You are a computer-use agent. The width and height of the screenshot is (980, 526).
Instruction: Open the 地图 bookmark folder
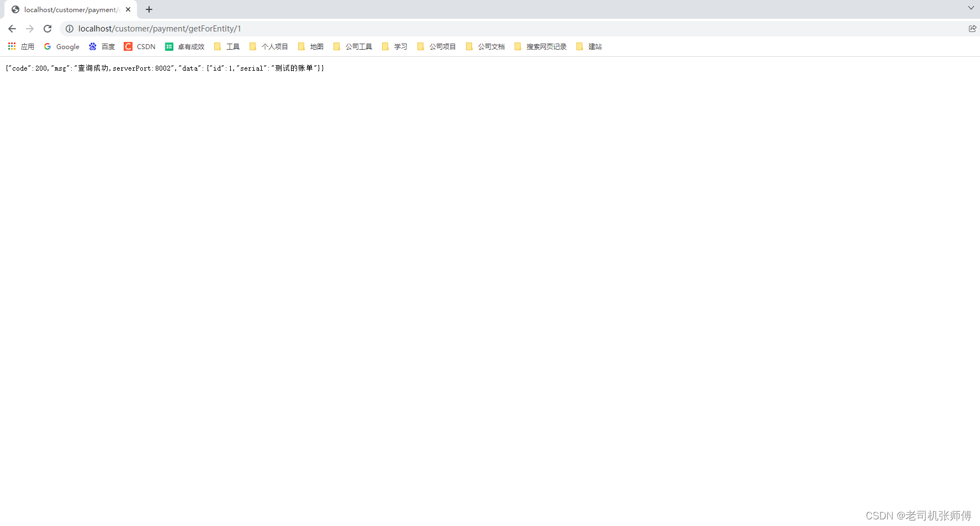[311, 46]
